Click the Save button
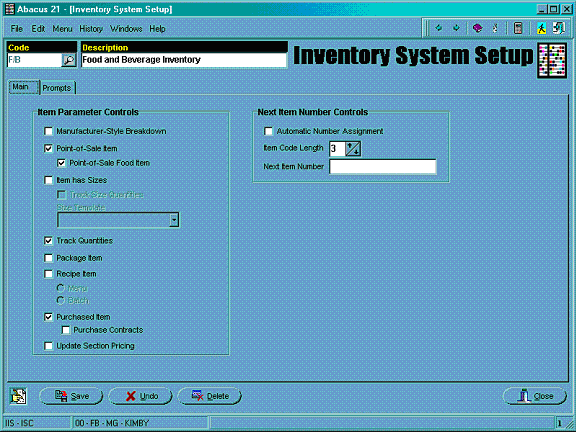 (x=71, y=396)
